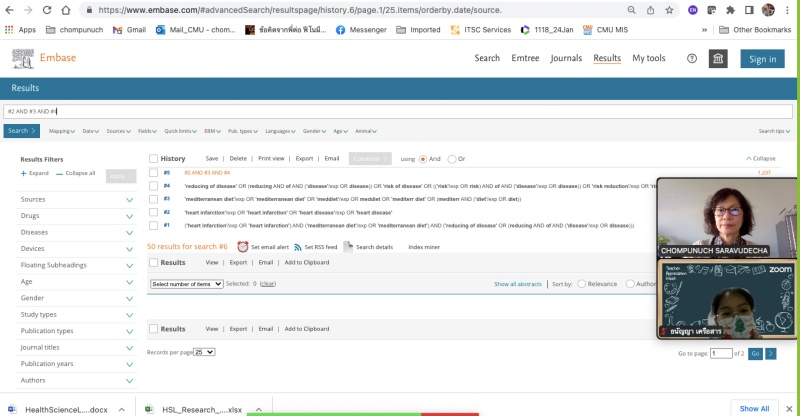Click the institution building icon in header
Image resolution: width=800 pixels, height=416 pixels.
click(x=718, y=59)
